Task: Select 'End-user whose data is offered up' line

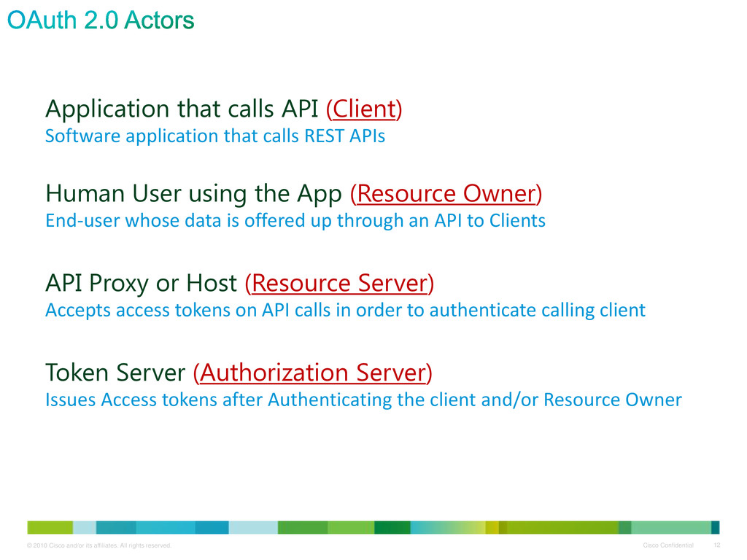Action: (295, 221)
